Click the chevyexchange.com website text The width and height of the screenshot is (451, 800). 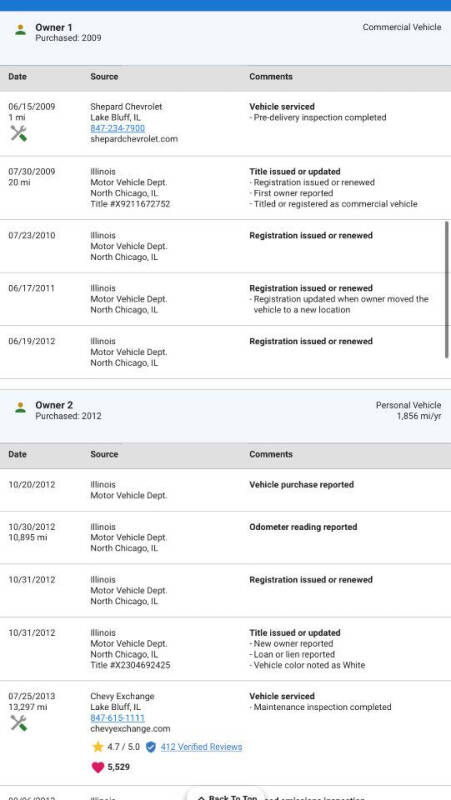131,729
